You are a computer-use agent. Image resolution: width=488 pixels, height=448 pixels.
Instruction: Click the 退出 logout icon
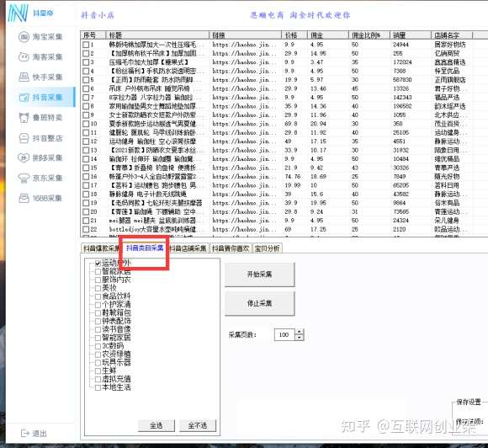point(25,433)
